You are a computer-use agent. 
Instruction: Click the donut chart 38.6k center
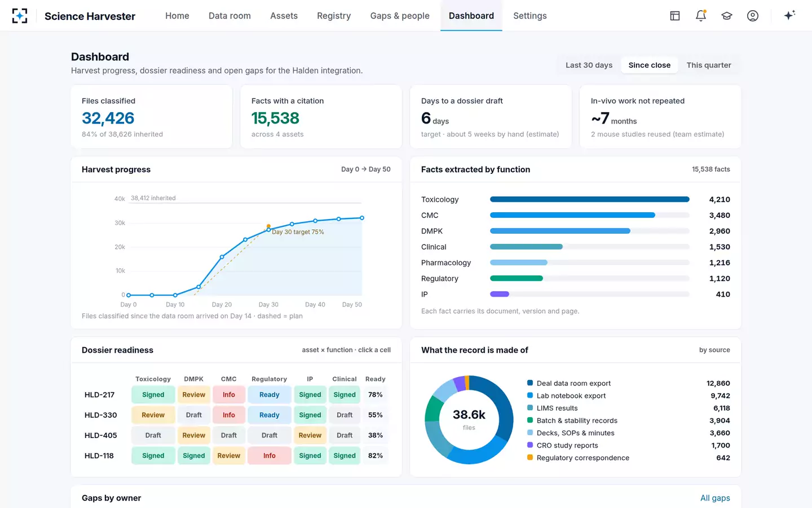469,419
